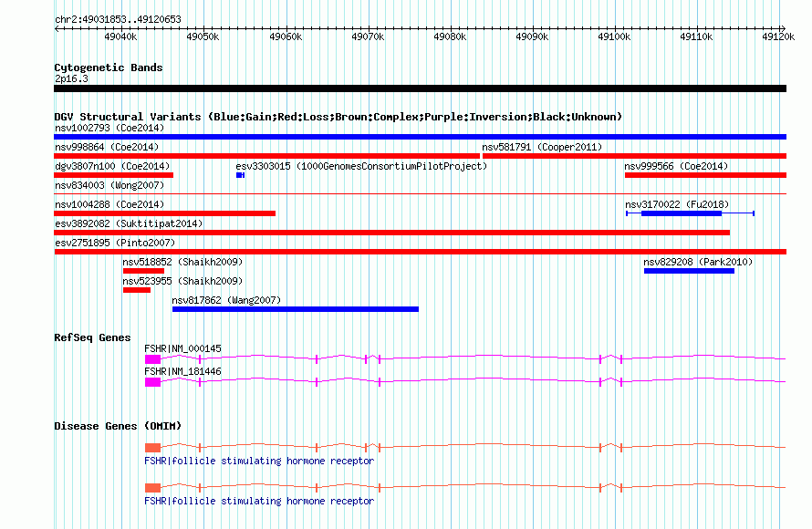Click the chr2:49031853..49120653 coordinate label

118,19
